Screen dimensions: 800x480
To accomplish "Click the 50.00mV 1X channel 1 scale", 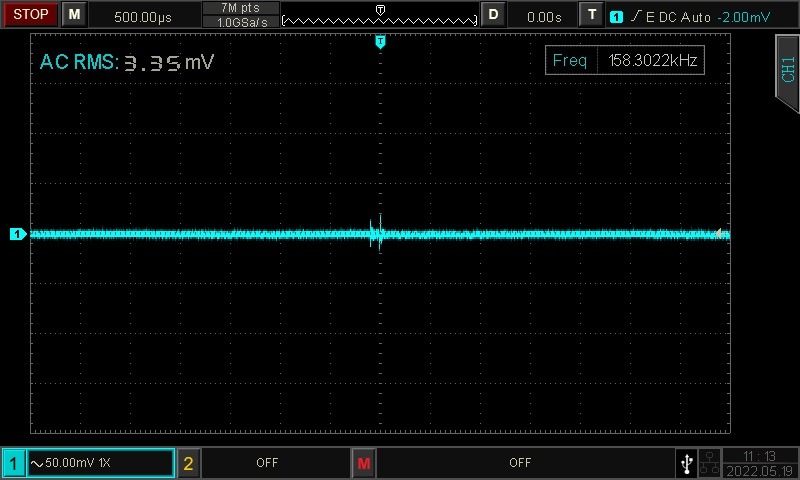I will pos(78,463).
